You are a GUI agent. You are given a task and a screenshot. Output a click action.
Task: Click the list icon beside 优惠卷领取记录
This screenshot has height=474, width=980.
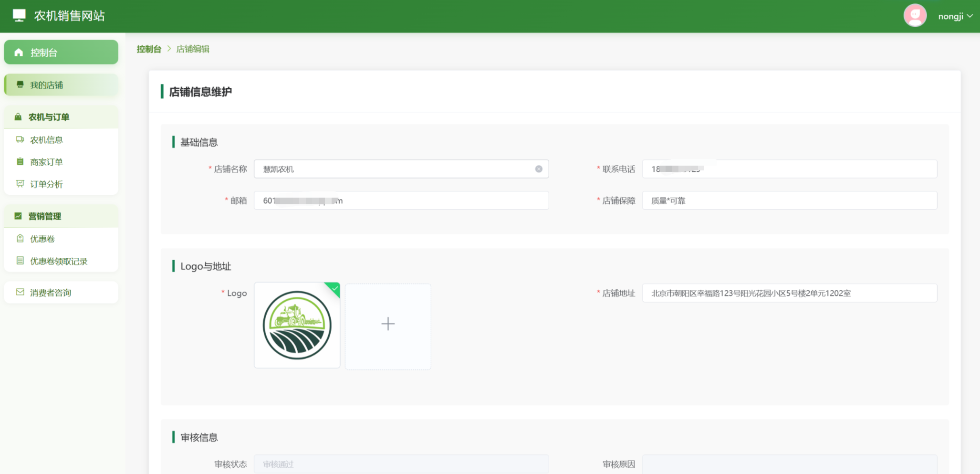(x=20, y=261)
